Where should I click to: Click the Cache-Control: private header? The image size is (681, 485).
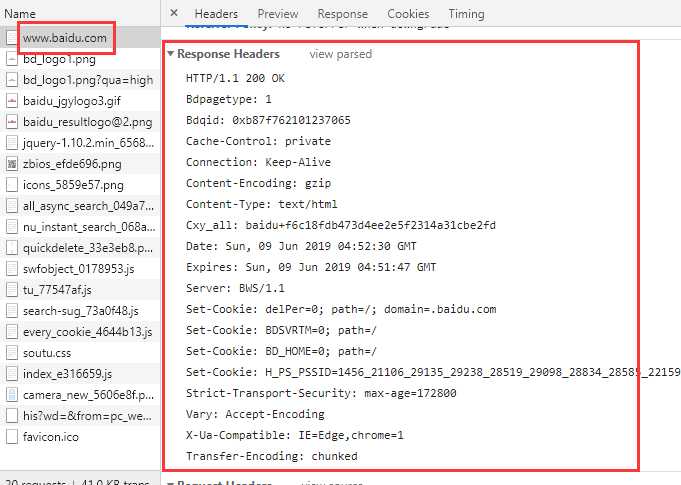click(258, 141)
